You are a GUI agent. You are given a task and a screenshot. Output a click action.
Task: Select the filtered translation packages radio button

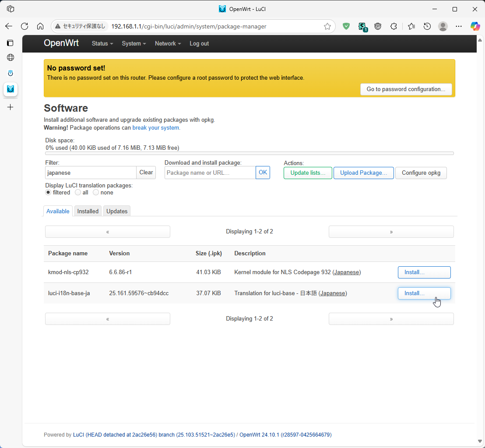pos(48,192)
